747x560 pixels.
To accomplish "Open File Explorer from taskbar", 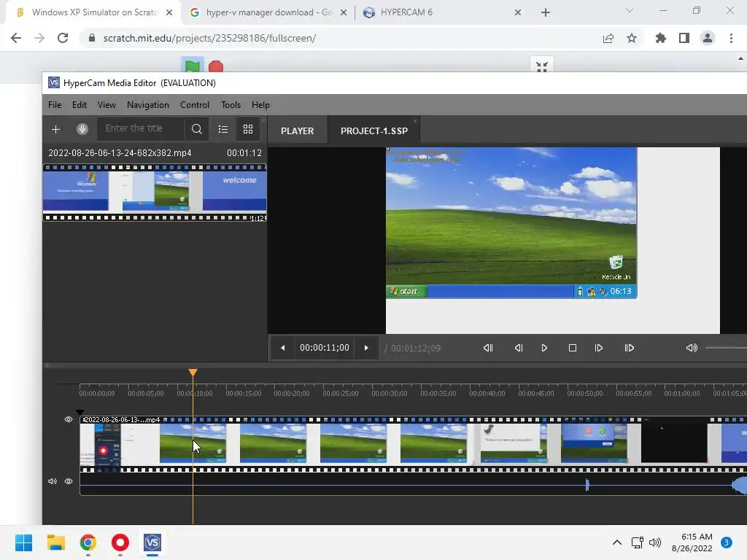I will coord(55,542).
